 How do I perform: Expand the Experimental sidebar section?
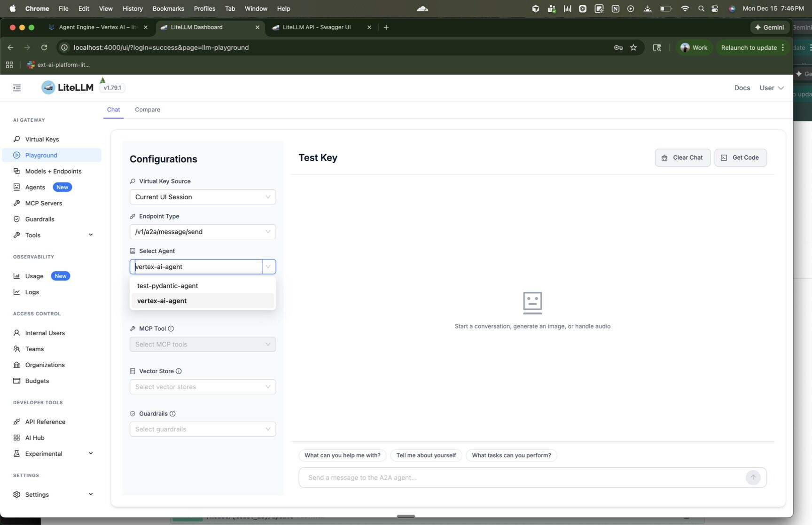pos(53,454)
